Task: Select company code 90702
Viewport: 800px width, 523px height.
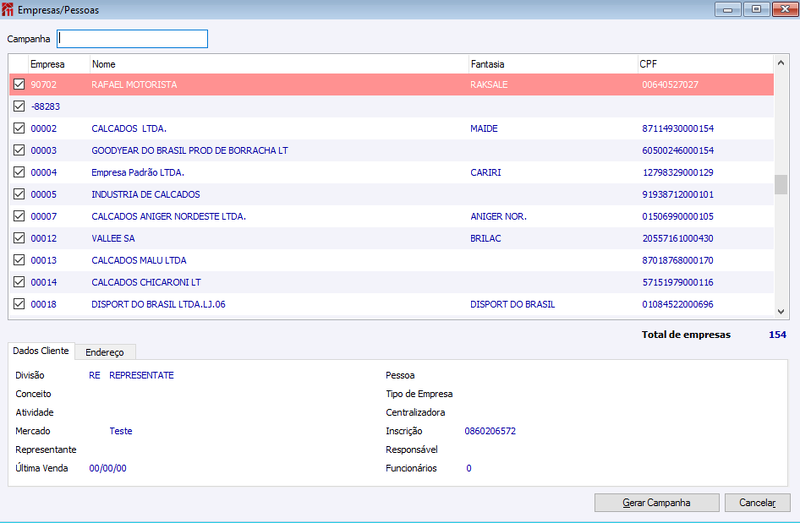Action: 43,85
